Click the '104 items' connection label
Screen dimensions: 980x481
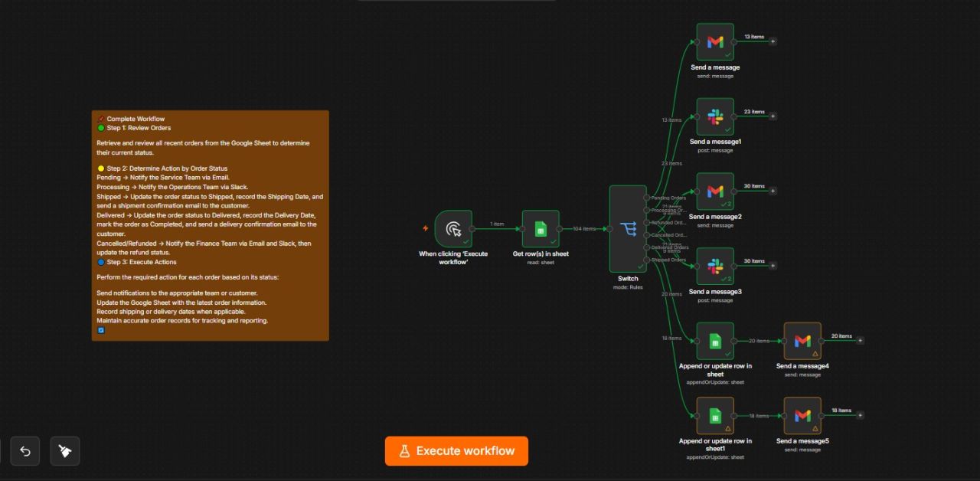click(x=584, y=228)
